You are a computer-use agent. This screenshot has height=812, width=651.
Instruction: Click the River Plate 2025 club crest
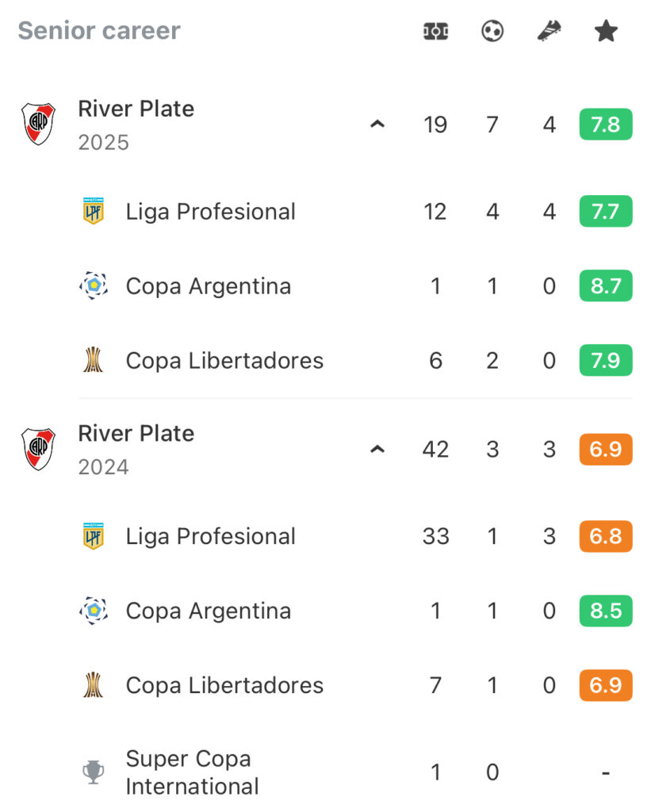tap(38, 124)
